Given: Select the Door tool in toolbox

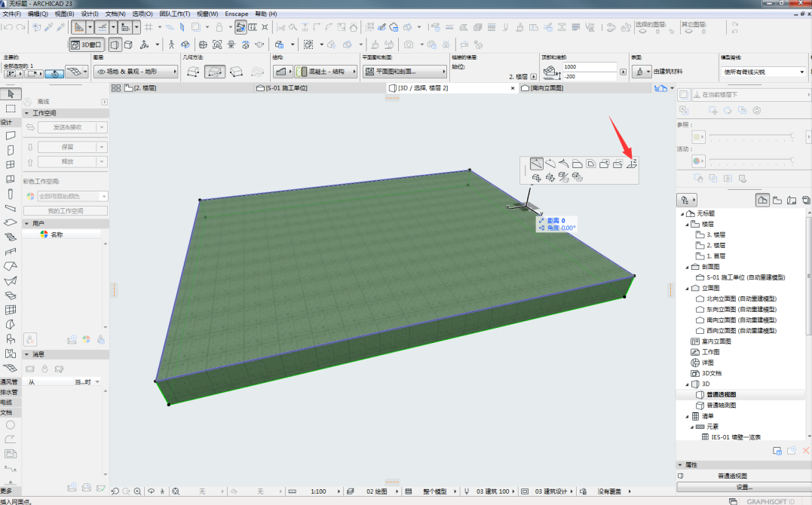Looking at the screenshot, I should click(x=11, y=150).
